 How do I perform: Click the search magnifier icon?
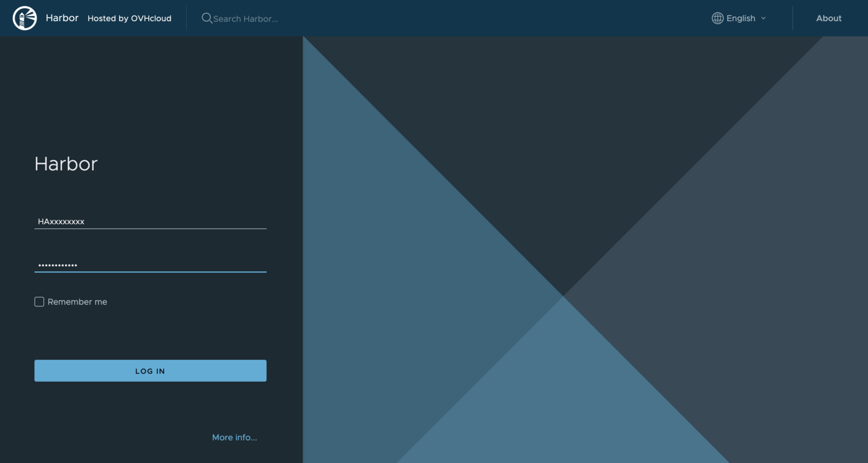pos(206,18)
